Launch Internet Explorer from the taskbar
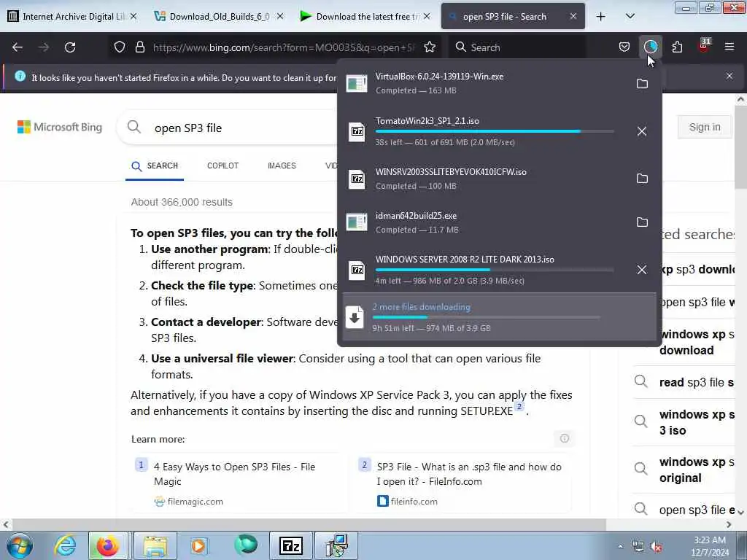 point(65,545)
